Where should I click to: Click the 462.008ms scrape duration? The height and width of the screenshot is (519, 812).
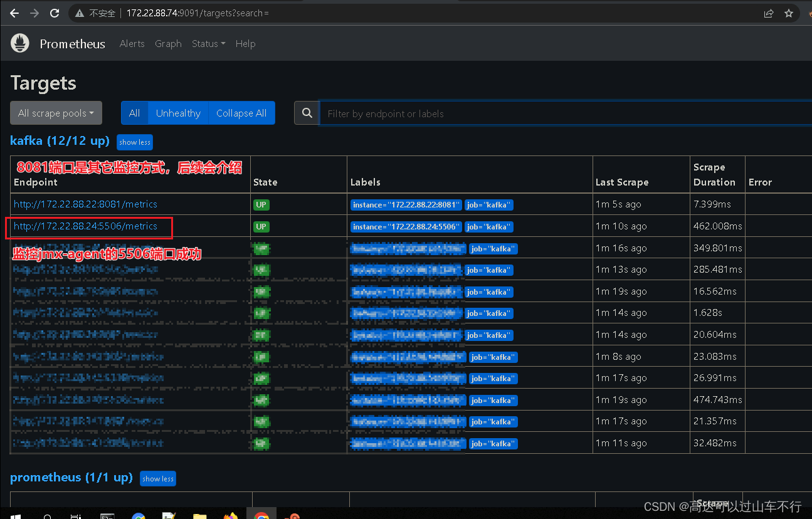(x=717, y=226)
